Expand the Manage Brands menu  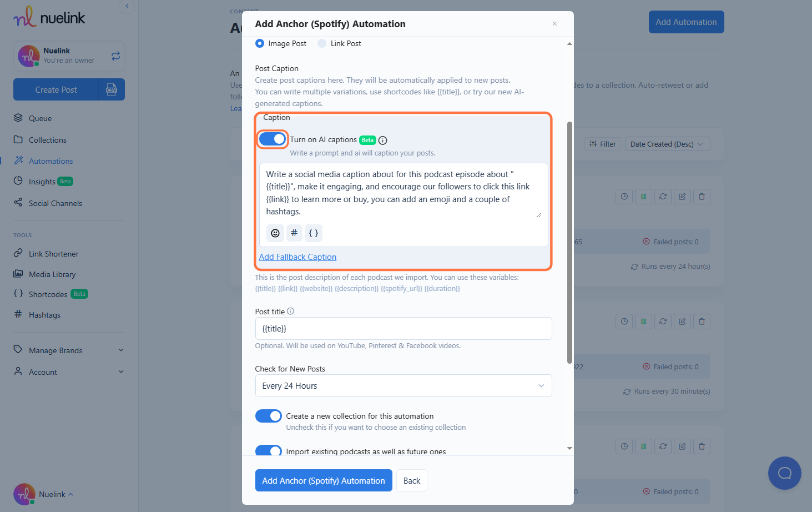pos(69,350)
